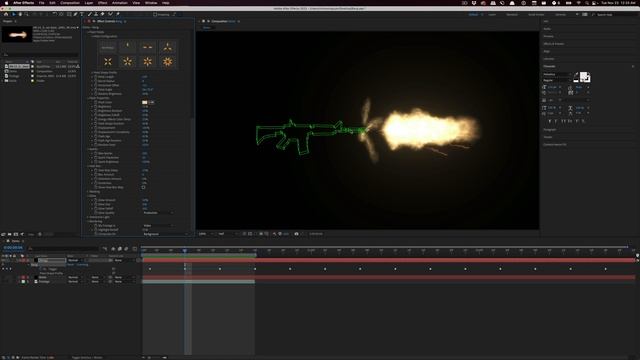Click the timeline current timecode field
Image resolution: width=640 pixels, height=360 pixels.
click(13, 248)
